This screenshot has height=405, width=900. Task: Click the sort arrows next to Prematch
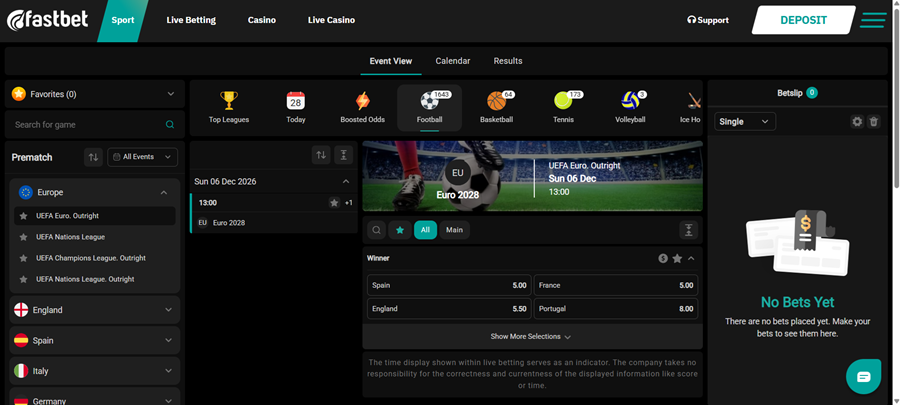(x=93, y=157)
